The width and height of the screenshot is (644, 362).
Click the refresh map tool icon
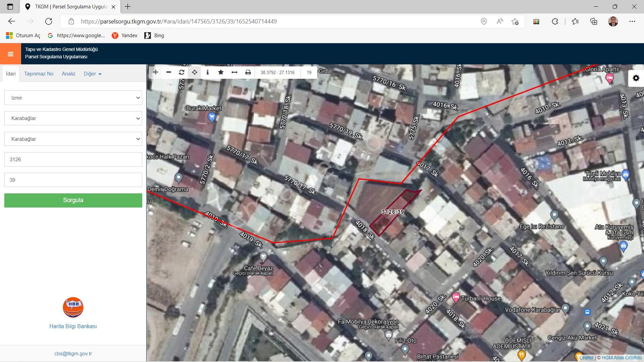[x=182, y=72]
